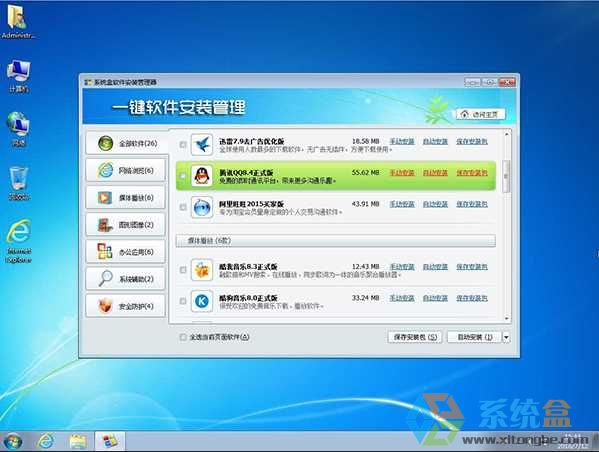599x452 pixels.
Task: Collapse the Media Playback (6) section header
Action: click(x=335, y=241)
